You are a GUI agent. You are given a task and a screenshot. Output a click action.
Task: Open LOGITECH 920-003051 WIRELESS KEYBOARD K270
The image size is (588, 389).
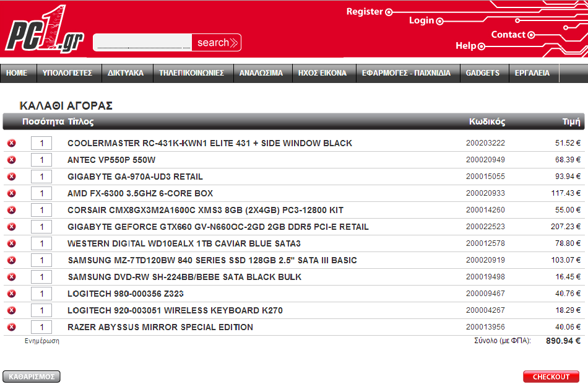[x=175, y=310]
